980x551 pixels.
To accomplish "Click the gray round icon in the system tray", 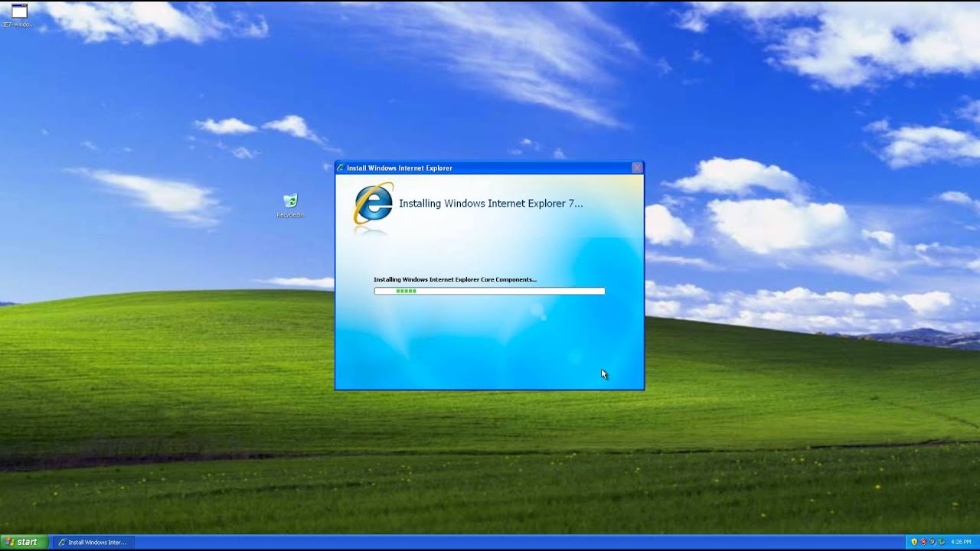I will 932,542.
